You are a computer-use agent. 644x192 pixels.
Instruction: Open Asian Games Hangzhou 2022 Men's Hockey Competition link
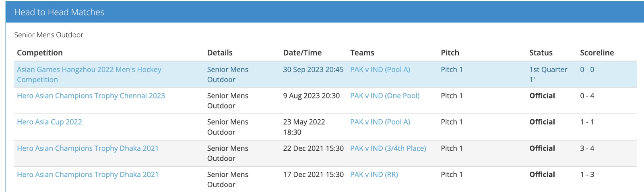click(89, 70)
